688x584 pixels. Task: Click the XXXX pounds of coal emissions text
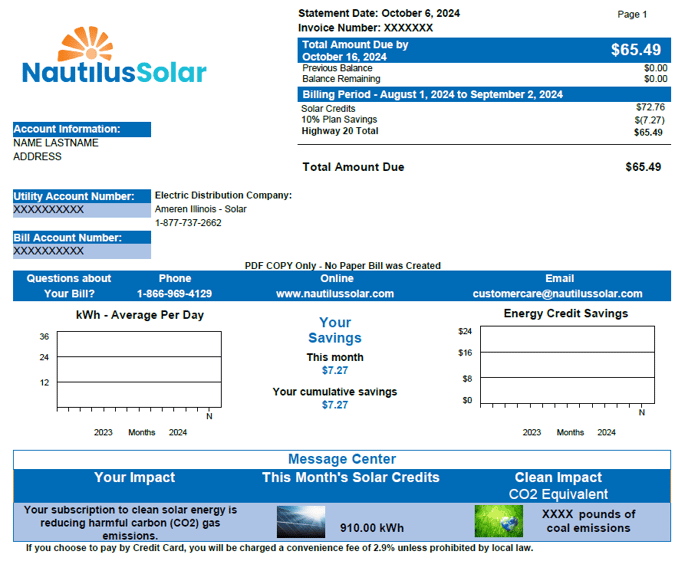point(588,521)
